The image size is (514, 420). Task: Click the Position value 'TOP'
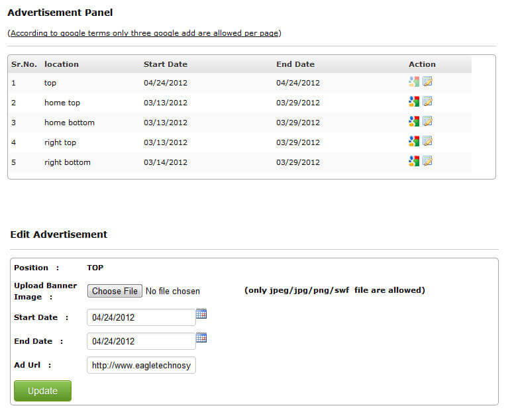coord(95,268)
